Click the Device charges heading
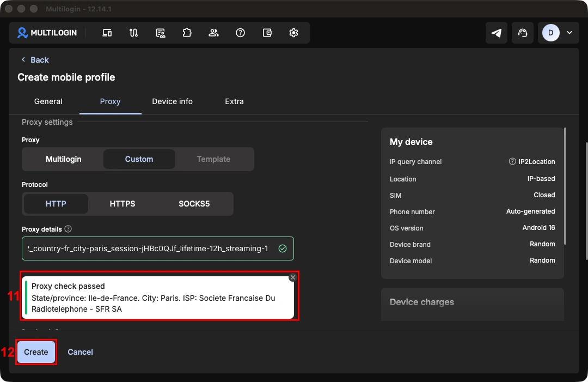Screen dimensions: 588x382 coord(422,302)
